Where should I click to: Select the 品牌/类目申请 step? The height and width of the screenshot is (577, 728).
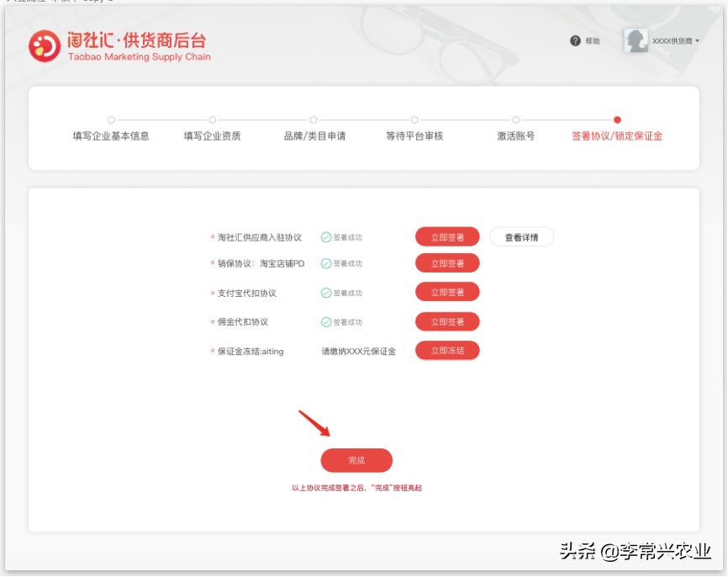314,135
